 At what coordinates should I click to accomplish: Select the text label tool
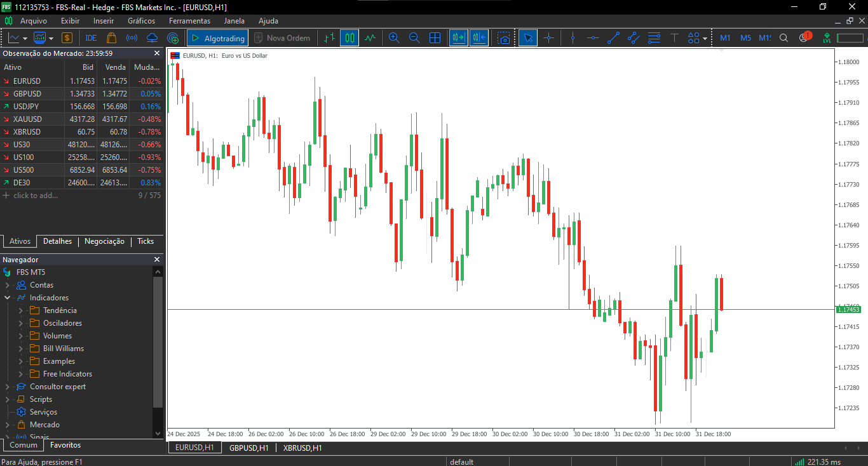tap(674, 38)
